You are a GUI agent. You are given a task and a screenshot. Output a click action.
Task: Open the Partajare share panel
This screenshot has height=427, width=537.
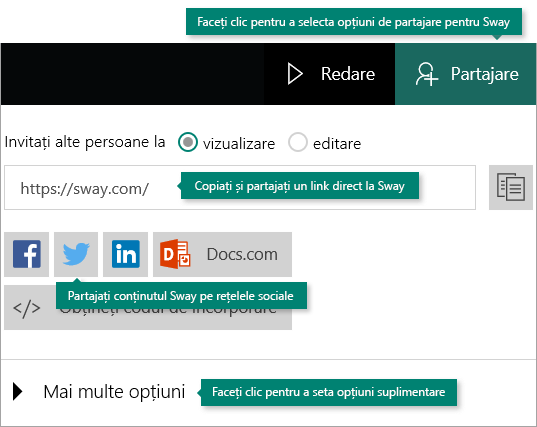[x=466, y=74]
